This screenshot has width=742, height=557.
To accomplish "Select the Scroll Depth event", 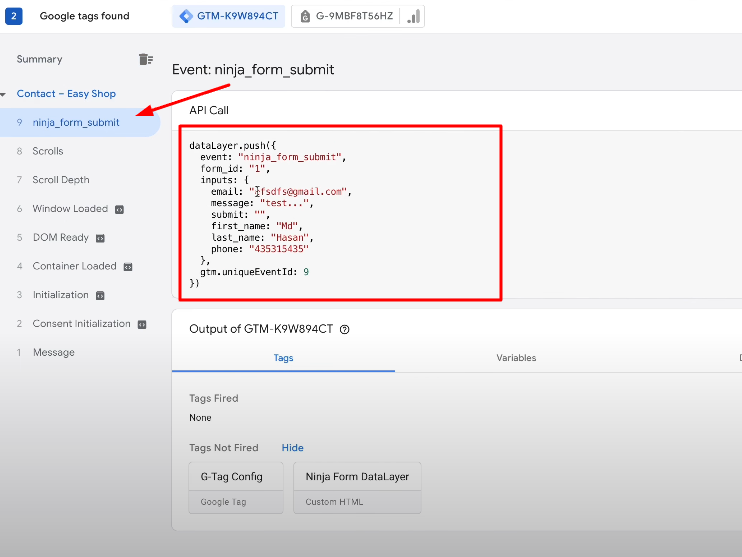I will point(61,180).
